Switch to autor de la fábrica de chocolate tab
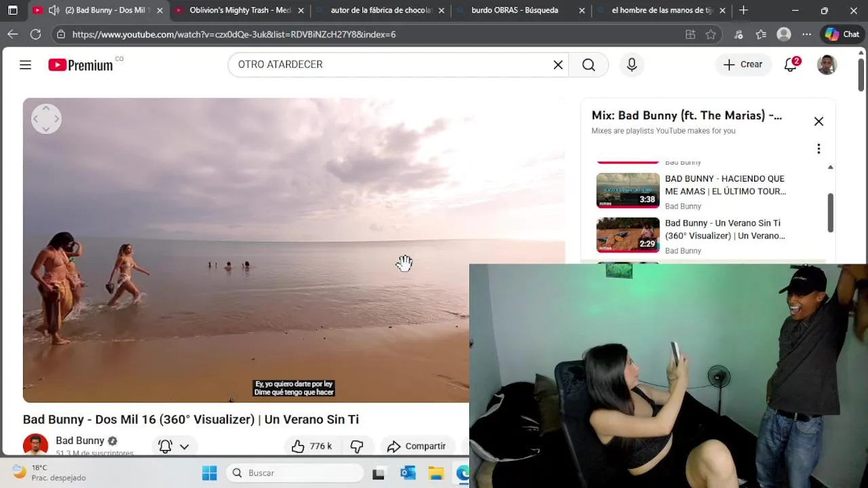The width and height of the screenshot is (868, 488). click(380, 10)
